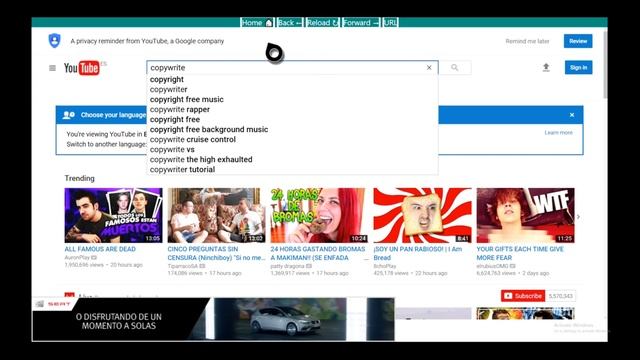Viewport: 640px width, 360px height.
Task: Reload the page from top bar
Action: (323, 22)
